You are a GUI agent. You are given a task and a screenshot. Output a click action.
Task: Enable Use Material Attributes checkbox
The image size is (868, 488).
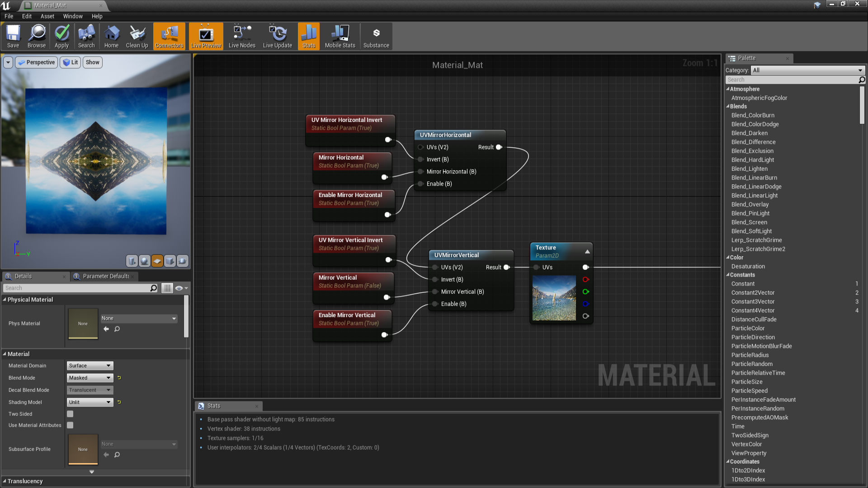click(70, 425)
